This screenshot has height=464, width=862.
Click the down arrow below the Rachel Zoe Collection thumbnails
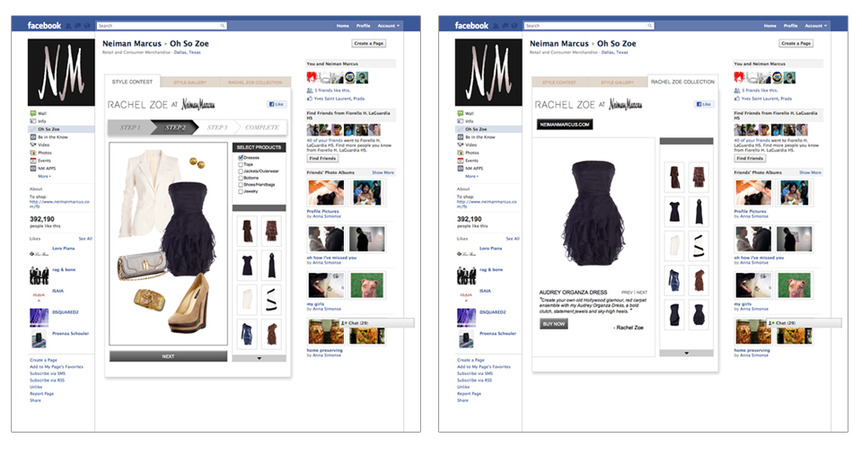tap(687, 353)
